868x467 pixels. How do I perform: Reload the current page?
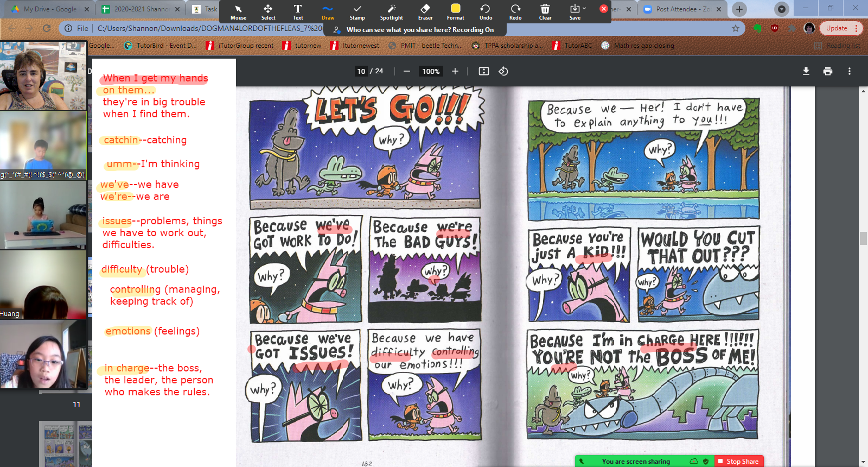pyautogui.click(x=47, y=28)
